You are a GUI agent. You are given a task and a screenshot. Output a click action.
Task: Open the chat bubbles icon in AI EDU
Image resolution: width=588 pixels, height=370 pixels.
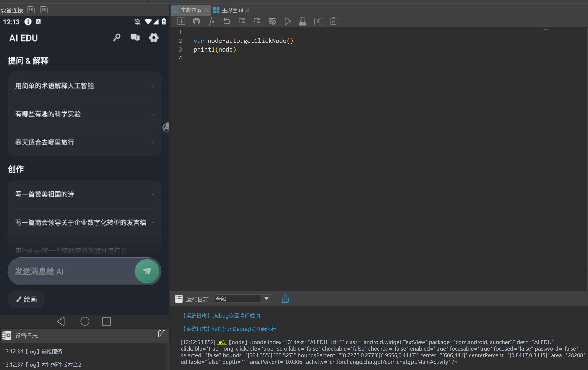pyautogui.click(x=135, y=38)
